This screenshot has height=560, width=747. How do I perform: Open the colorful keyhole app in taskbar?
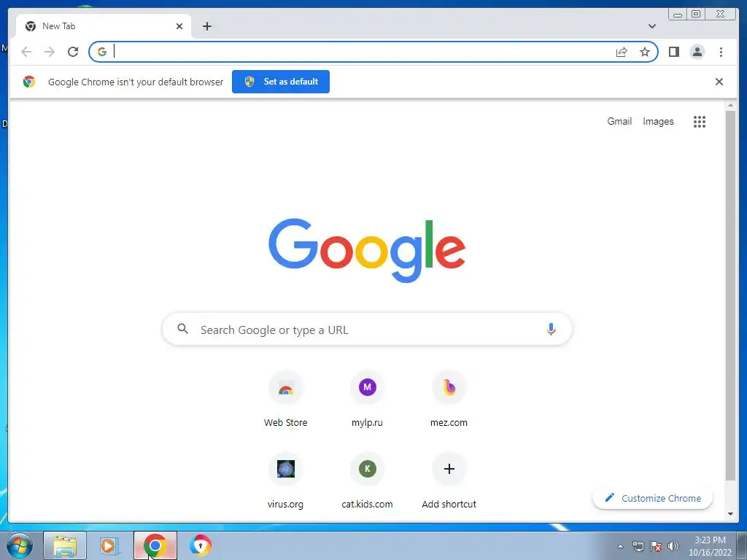tap(200, 545)
